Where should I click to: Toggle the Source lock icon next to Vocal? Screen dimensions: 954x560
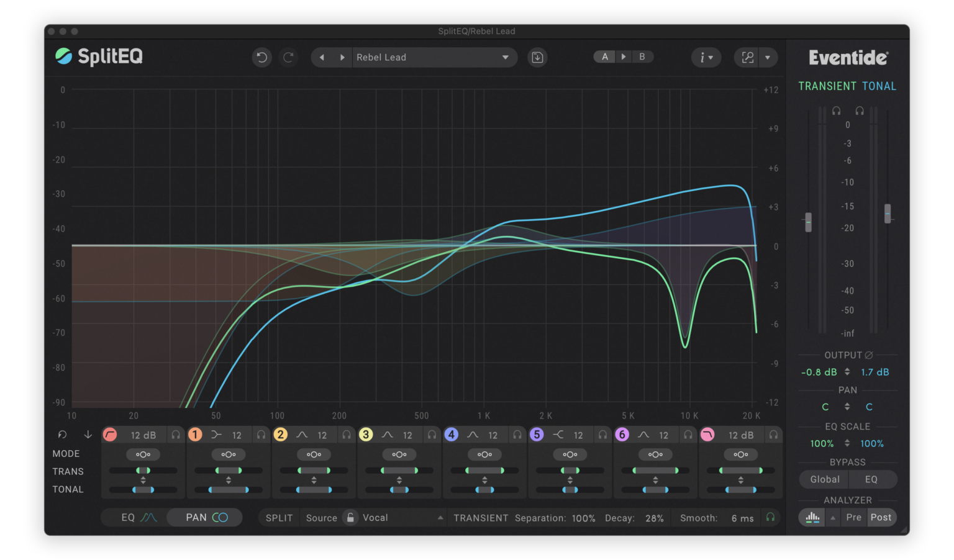click(350, 517)
